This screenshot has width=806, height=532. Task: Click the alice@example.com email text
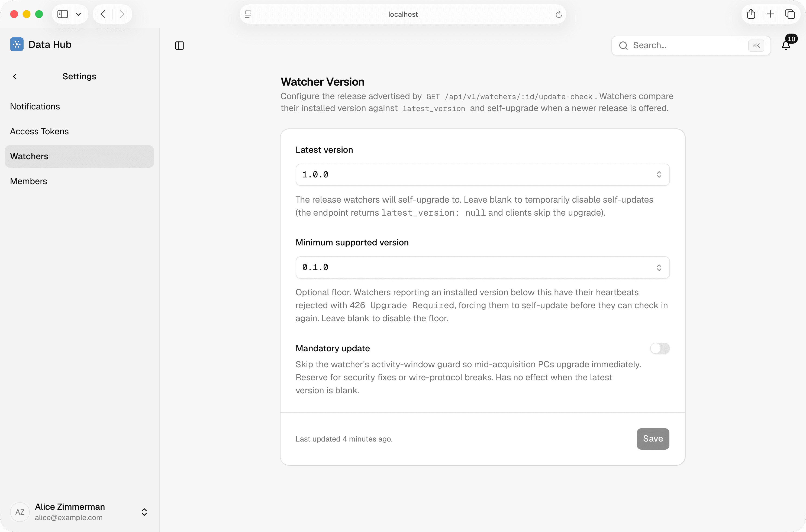(x=69, y=518)
